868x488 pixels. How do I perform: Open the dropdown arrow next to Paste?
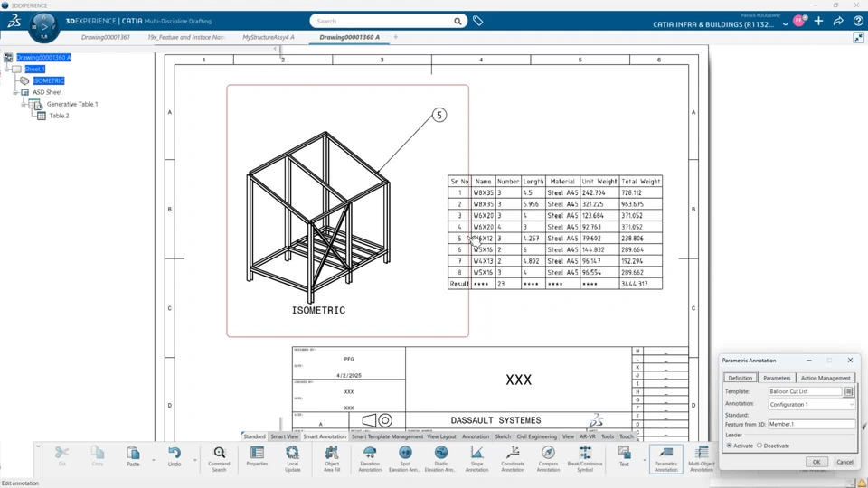coord(154,460)
